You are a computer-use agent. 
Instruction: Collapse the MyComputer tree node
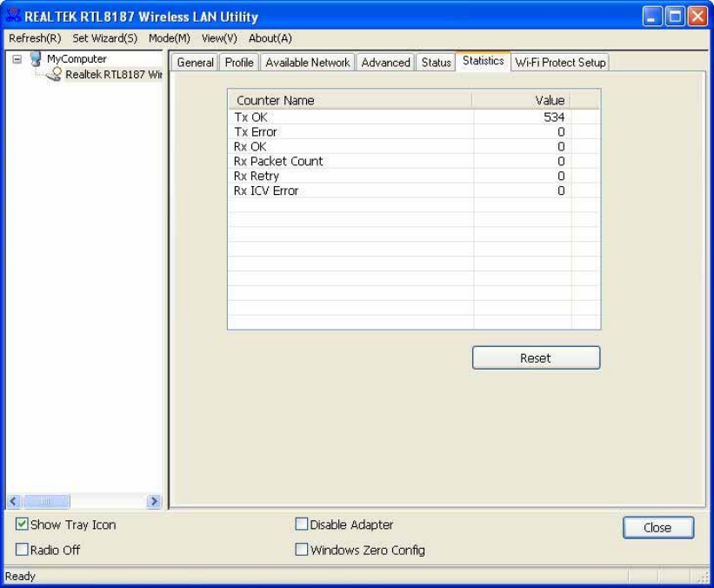point(17,59)
